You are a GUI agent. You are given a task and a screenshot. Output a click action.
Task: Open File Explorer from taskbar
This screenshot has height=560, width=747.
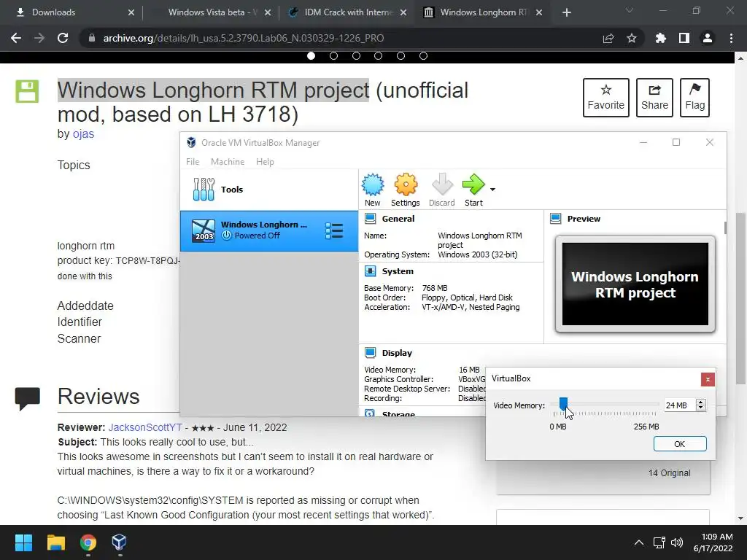55,542
